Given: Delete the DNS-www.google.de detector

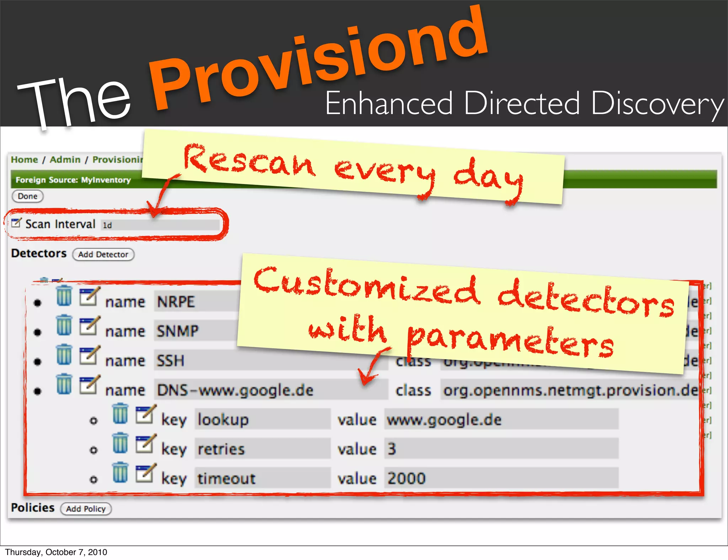Looking at the screenshot, I should coord(64,384).
